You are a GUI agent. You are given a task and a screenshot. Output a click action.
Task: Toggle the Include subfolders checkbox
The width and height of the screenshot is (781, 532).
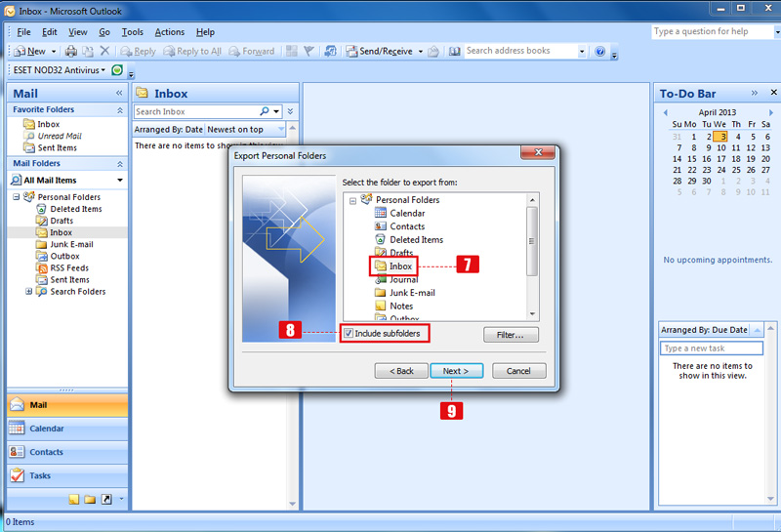349,333
